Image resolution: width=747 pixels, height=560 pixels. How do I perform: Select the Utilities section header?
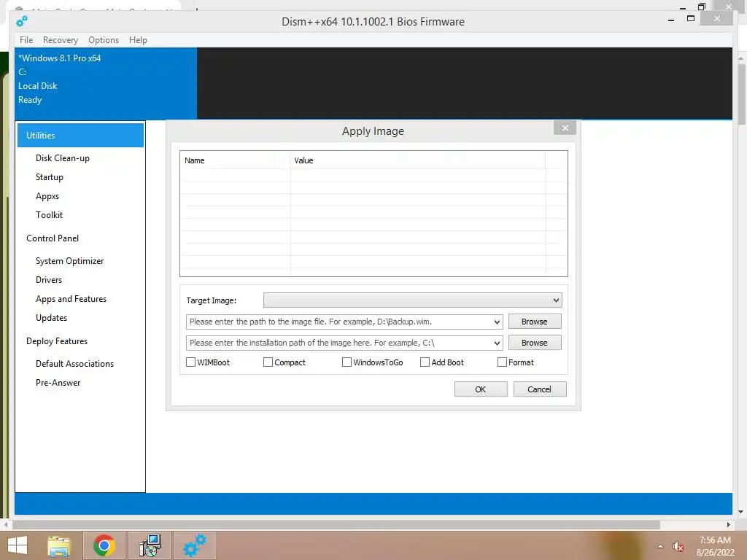coord(80,135)
